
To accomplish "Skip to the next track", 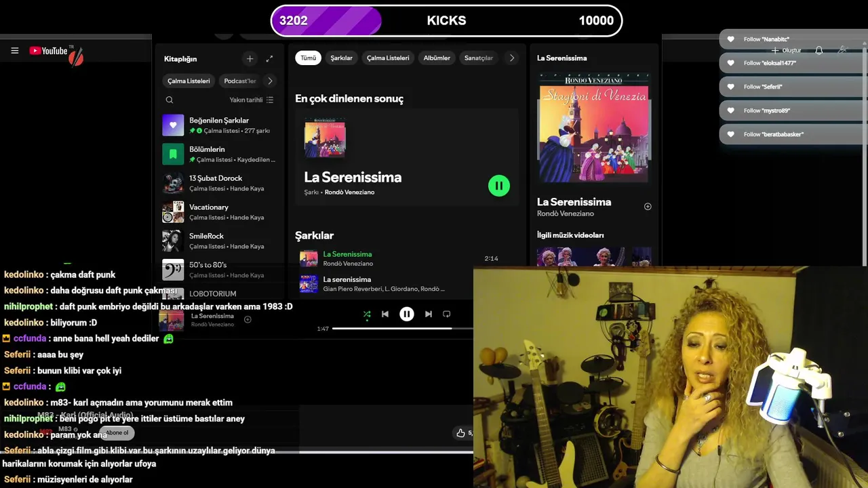I will coord(429,314).
